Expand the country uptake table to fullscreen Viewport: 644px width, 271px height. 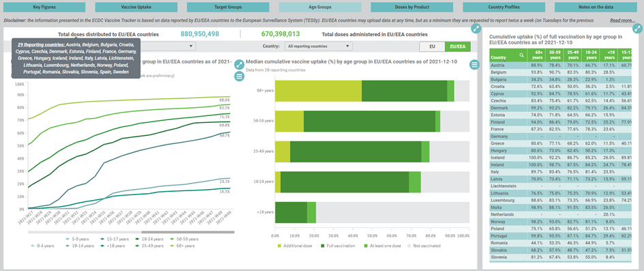pyautogui.click(x=637, y=29)
